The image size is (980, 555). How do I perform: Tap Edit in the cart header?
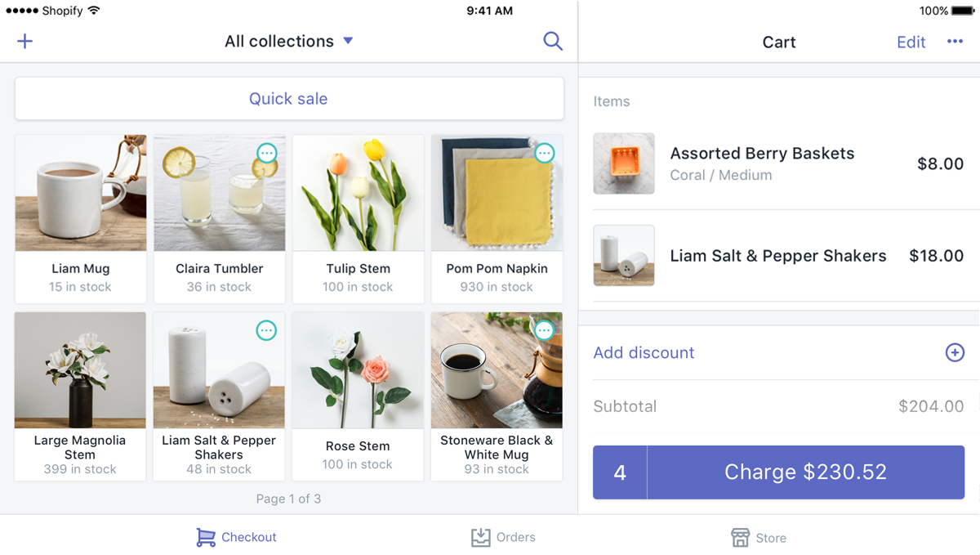coord(911,42)
